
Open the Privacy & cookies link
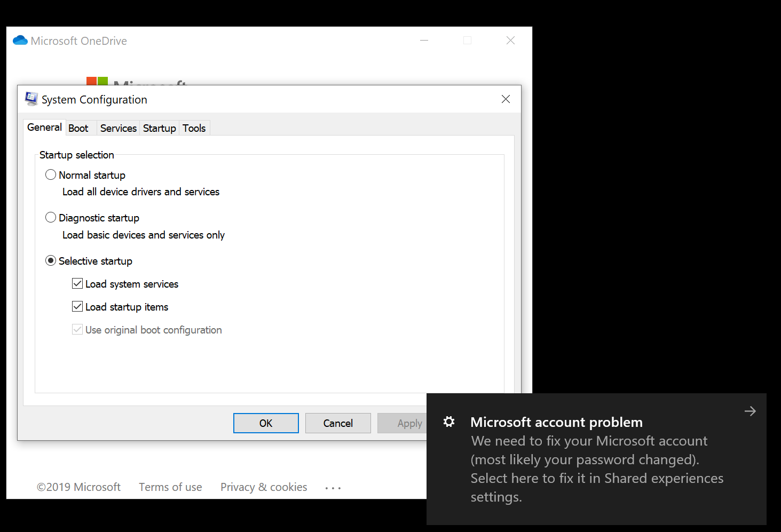pyautogui.click(x=264, y=487)
